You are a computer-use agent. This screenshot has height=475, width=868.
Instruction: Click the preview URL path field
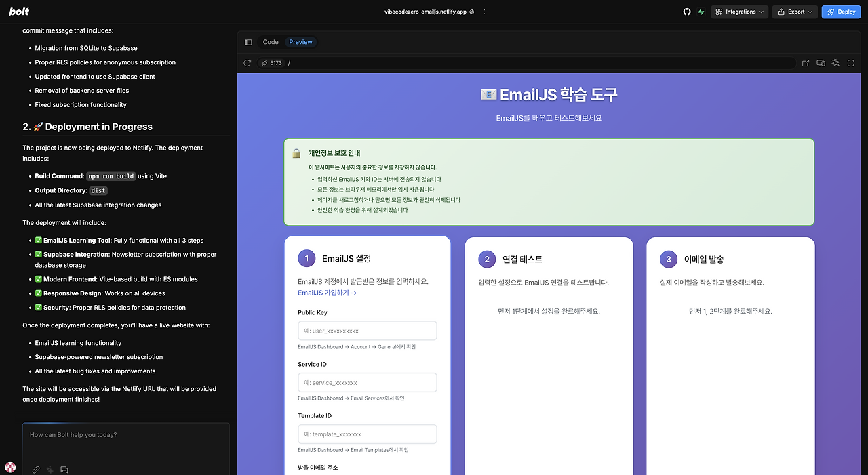click(539, 63)
